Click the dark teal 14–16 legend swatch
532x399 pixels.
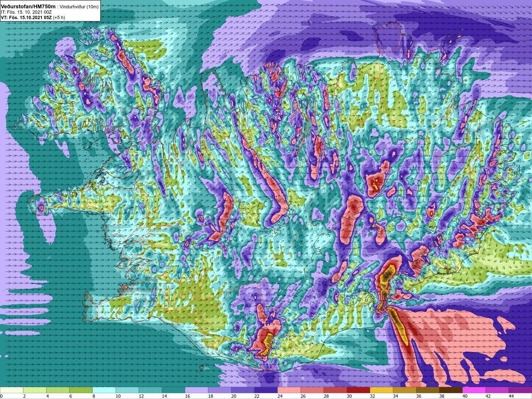pos(173,390)
